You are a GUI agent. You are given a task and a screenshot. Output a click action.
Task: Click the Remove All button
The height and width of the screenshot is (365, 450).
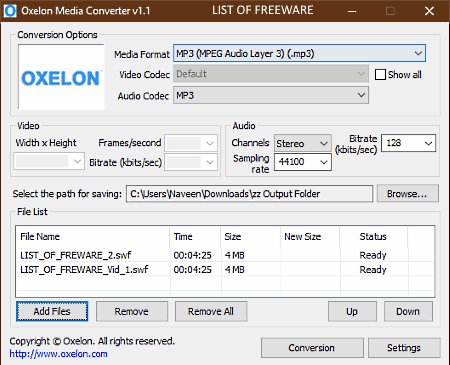(211, 311)
